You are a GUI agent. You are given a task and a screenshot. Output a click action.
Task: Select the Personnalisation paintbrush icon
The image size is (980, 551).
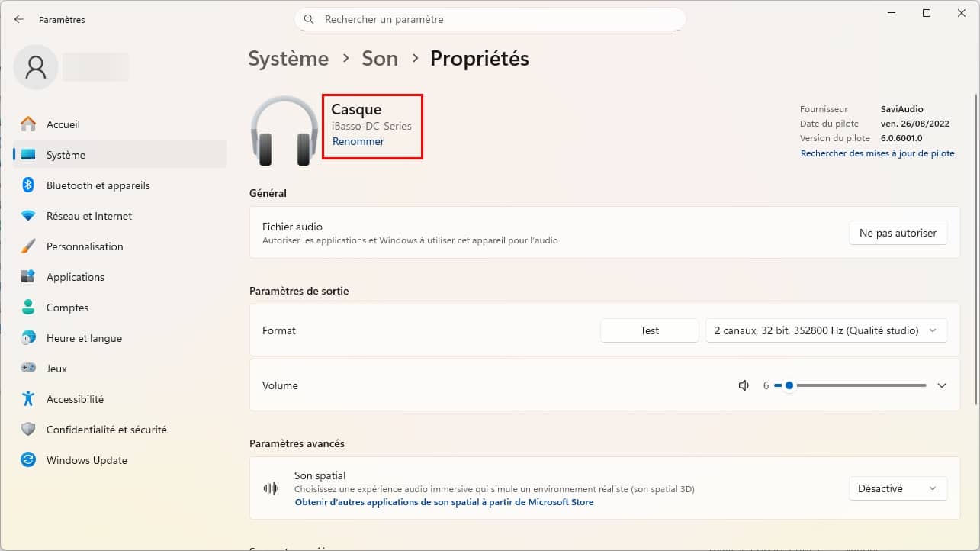coord(28,246)
